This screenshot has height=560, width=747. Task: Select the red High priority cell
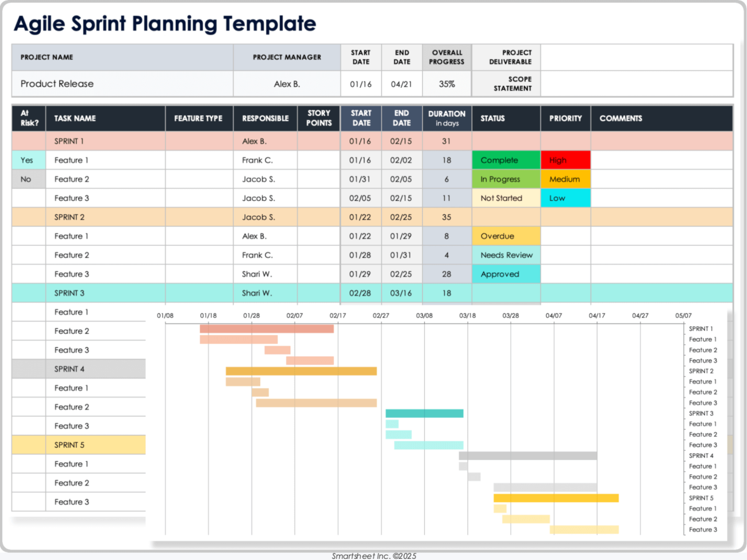coord(565,160)
